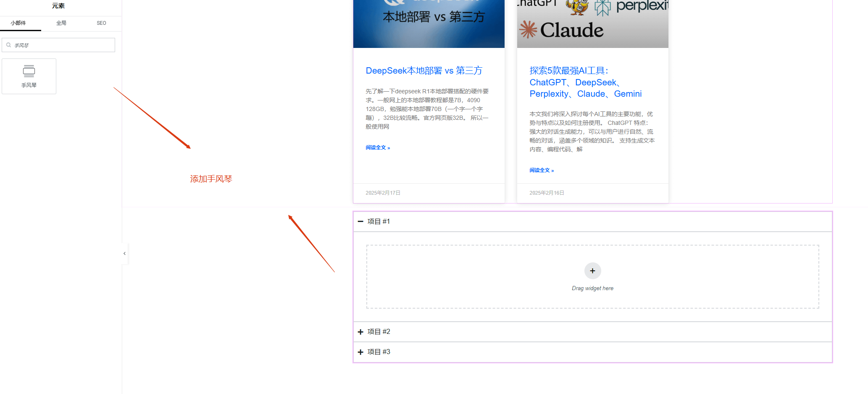Click the plus add-widget button
This screenshot has height=394, width=868.
click(x=592, y=271)
